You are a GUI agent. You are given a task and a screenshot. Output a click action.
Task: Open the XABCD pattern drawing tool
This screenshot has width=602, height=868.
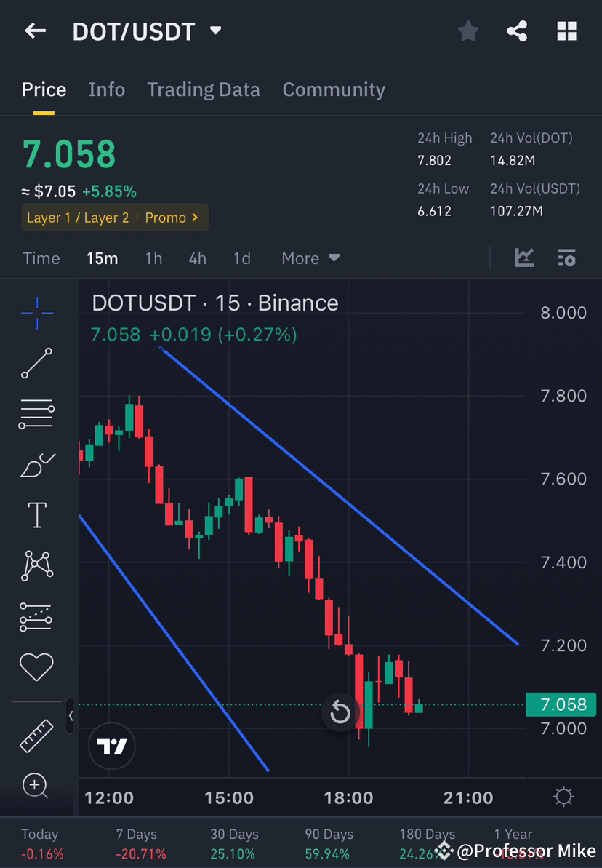pyautogui.click(x=36, y=565)
